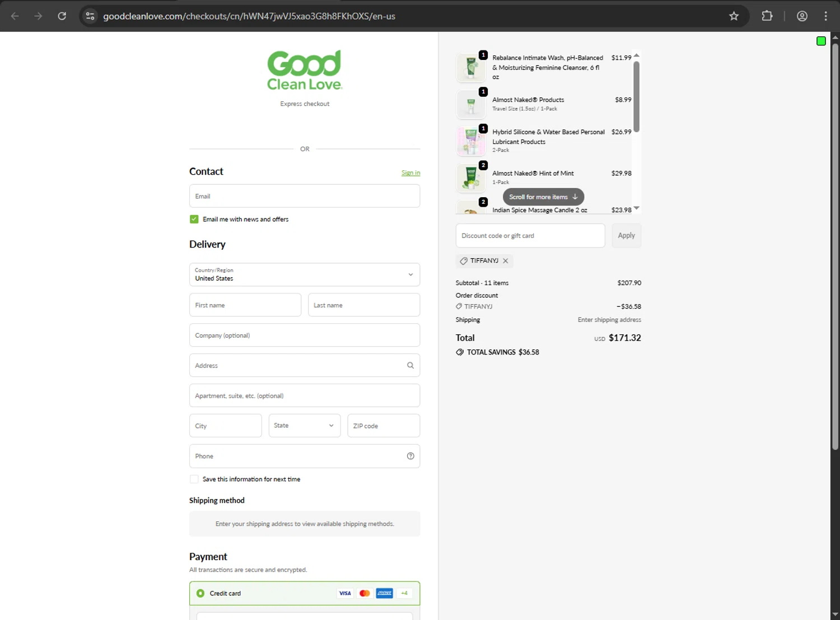Click the browser back arrow
Viewport: 840px width, 620px height.
(x=15, y=16)
